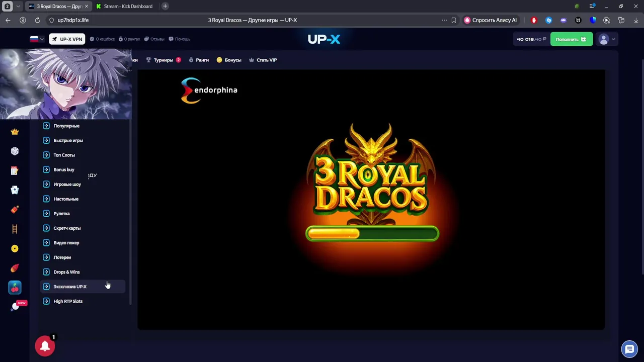The width and height of the screenshot is (644, 362).
Task: Open the Russian flag language dropdown
Action: [x=37, y=39]
